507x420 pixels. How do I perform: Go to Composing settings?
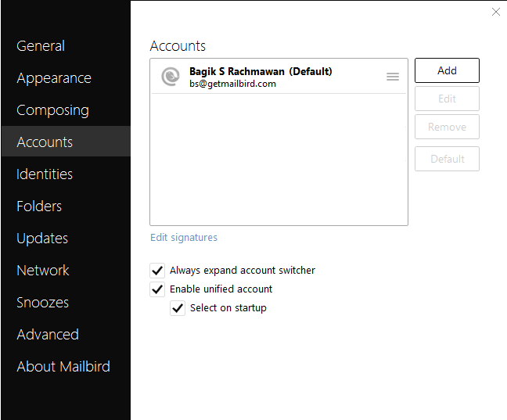coord(52,110)
